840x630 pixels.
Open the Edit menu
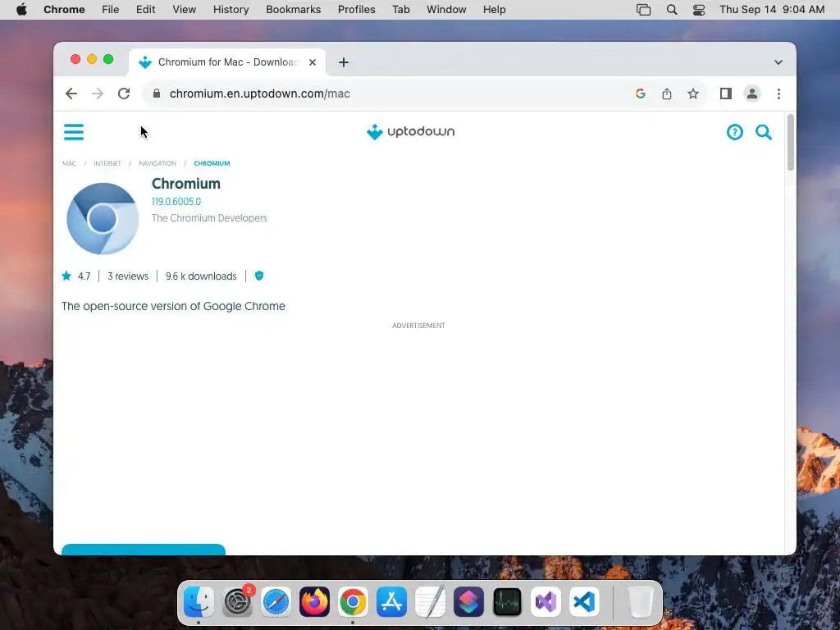[x=145, y=10]
